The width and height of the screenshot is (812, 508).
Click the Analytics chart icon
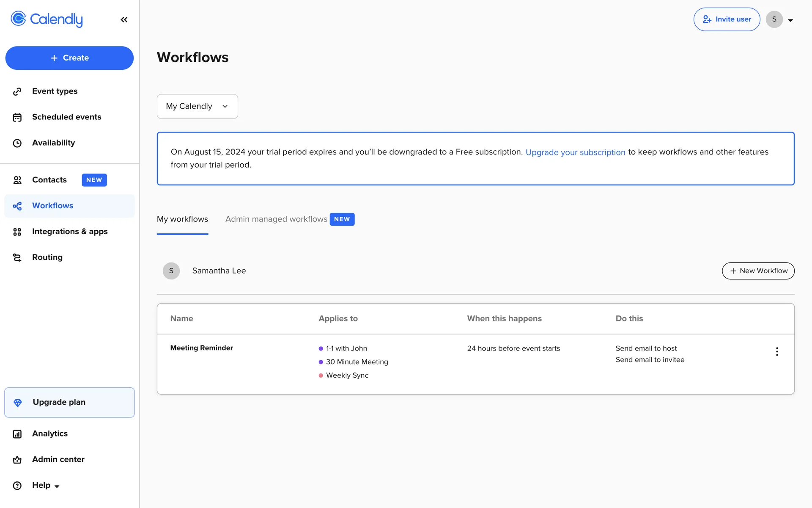(17, 434)
